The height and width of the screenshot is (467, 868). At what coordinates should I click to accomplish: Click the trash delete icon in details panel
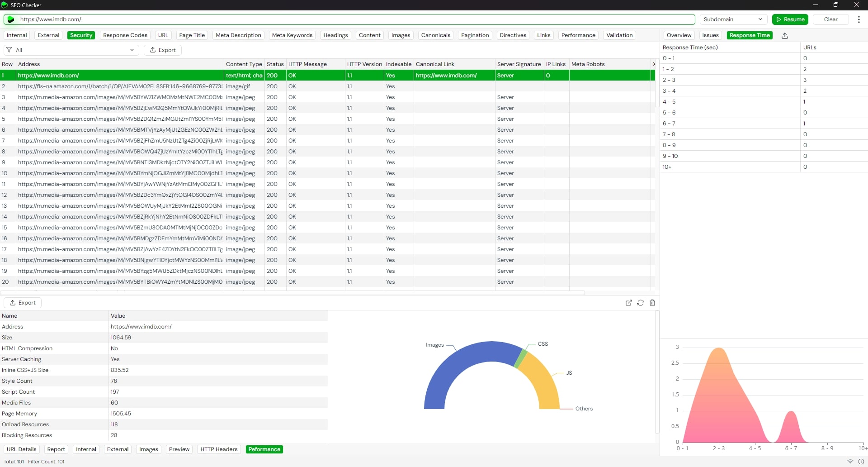[x=652, y=303]
